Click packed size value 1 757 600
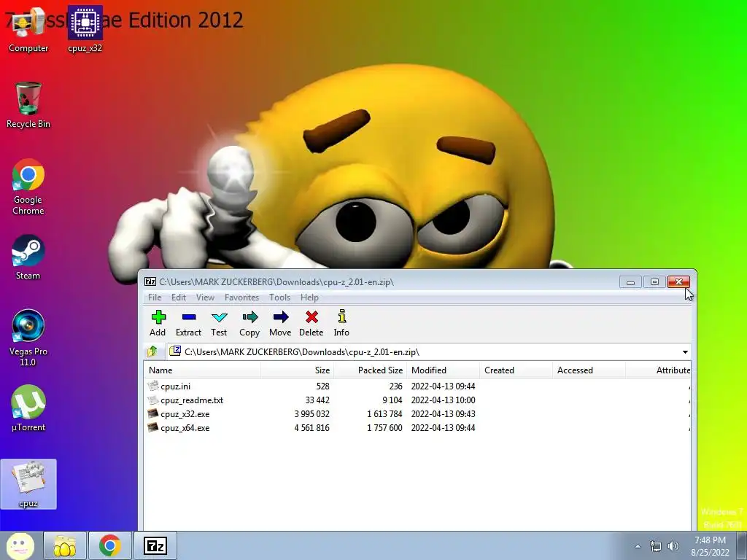 click(384, 427)
